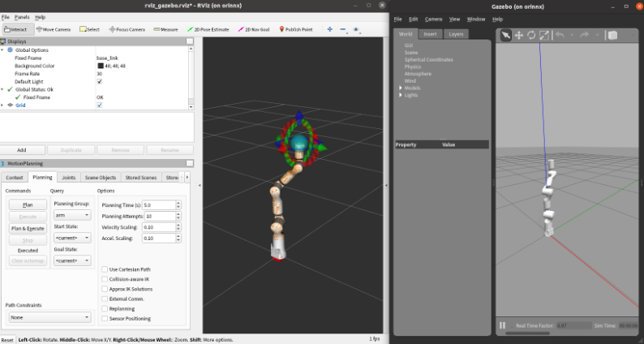Click the Publish Point tool
This screenshot has height=344, width=644.
(x=298, y=29)
